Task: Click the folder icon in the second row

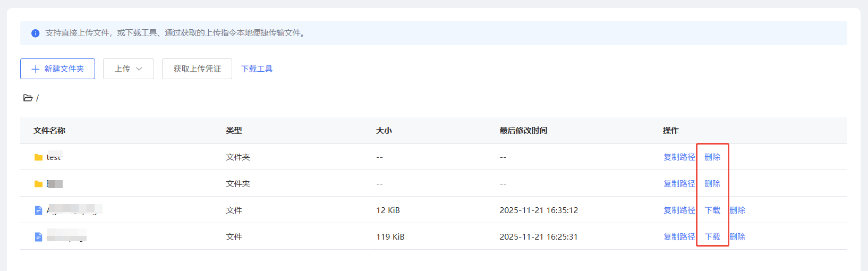Action: click(38, 184)
